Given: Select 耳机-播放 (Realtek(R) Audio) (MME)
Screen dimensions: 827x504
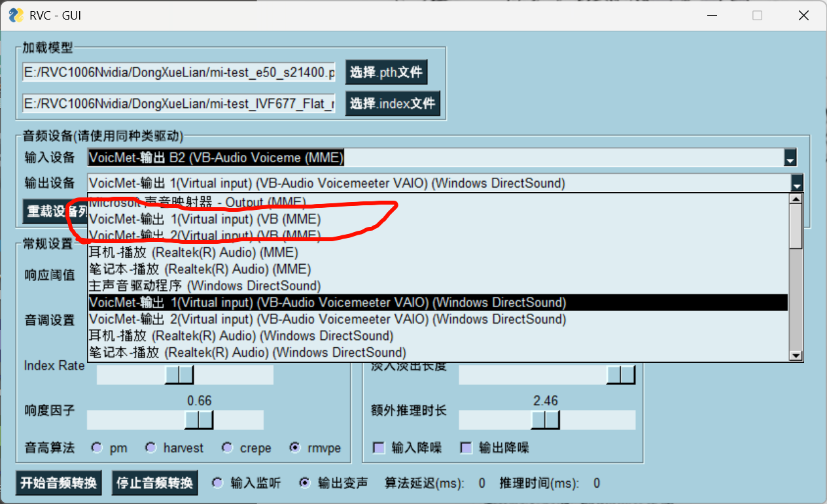Looking at the screenshot, I should pos(438,252).
